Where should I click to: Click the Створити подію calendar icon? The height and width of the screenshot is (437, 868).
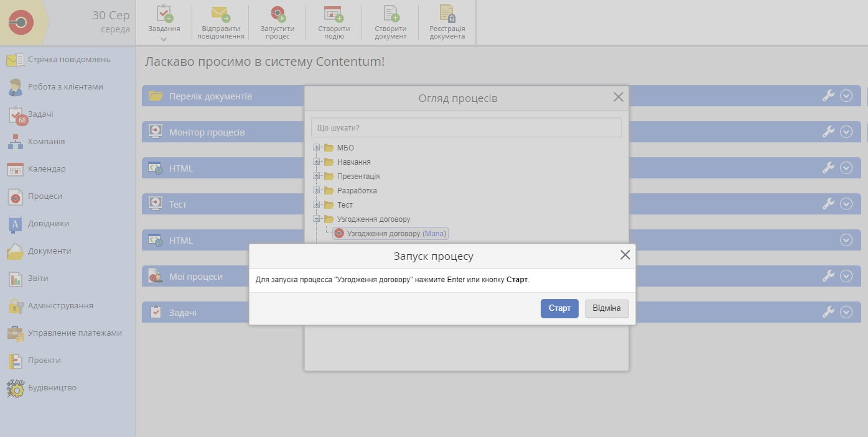pos(334,13)
